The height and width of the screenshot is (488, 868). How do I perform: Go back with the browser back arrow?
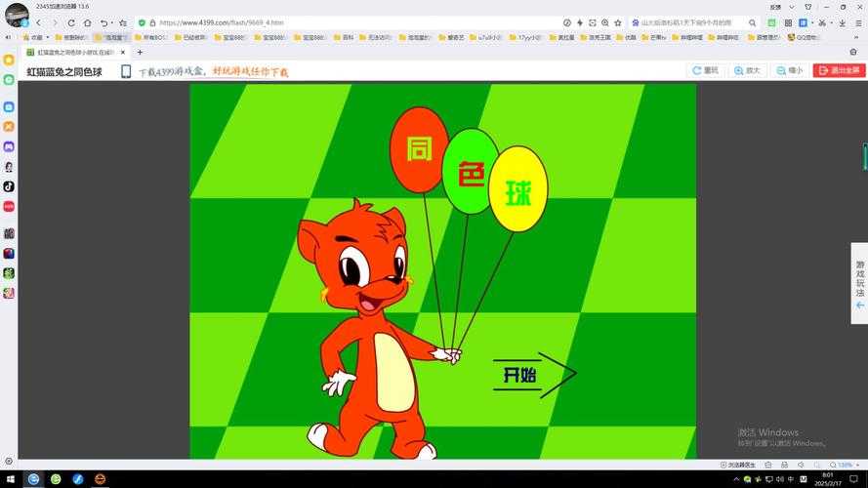[39, 22]
